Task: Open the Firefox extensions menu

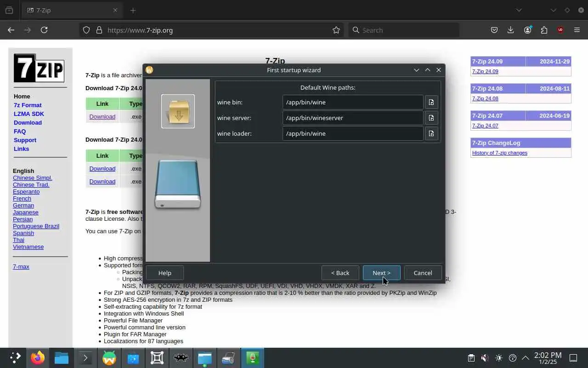Action: pos(544,30)
